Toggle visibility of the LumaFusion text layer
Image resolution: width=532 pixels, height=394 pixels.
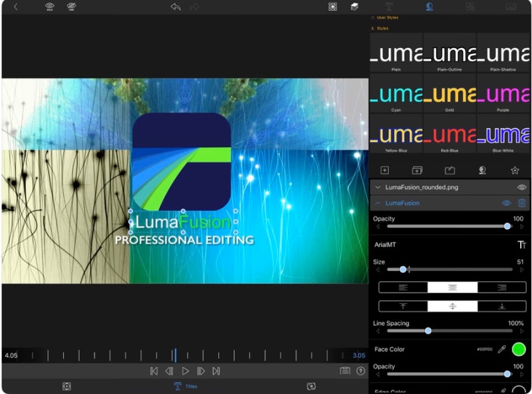tap(506, 203)
